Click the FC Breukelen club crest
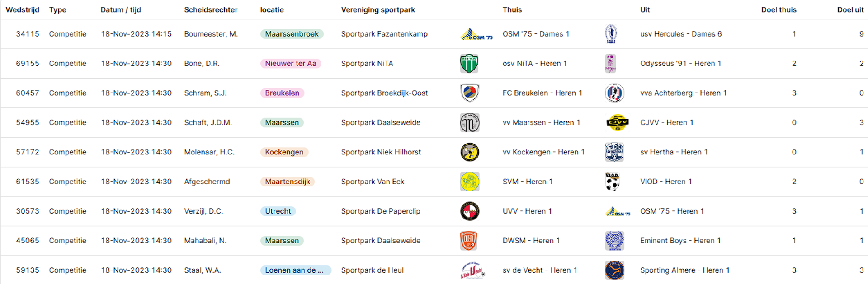 pos(470,93)
